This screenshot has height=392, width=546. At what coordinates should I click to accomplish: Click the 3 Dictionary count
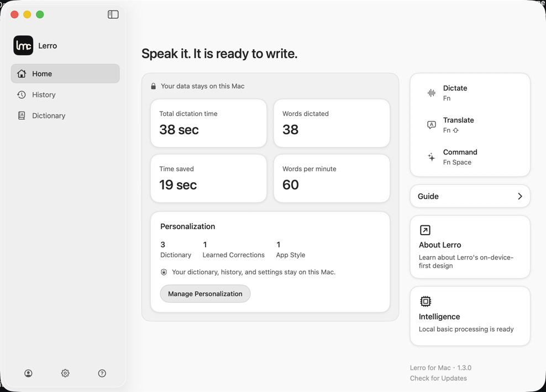(176, 250)
